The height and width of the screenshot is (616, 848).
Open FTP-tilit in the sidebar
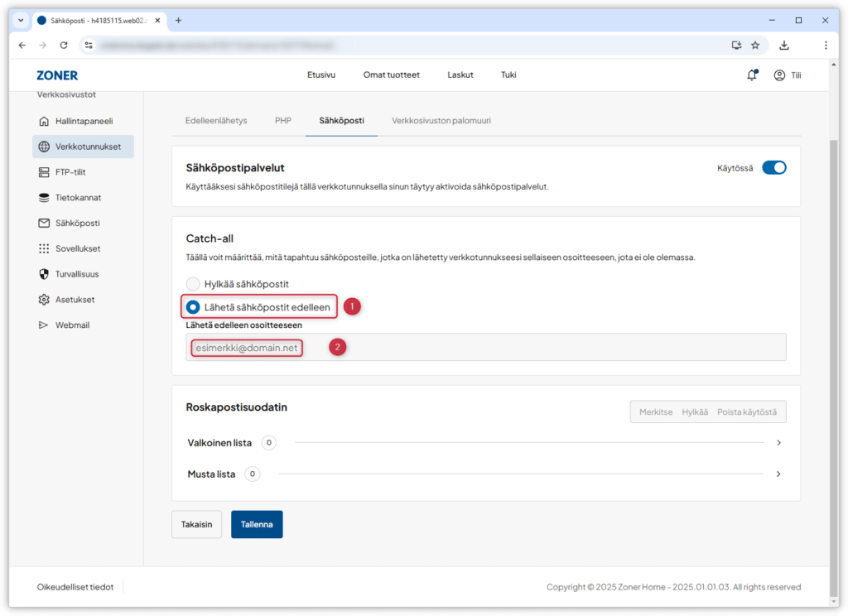click(70, 172)
